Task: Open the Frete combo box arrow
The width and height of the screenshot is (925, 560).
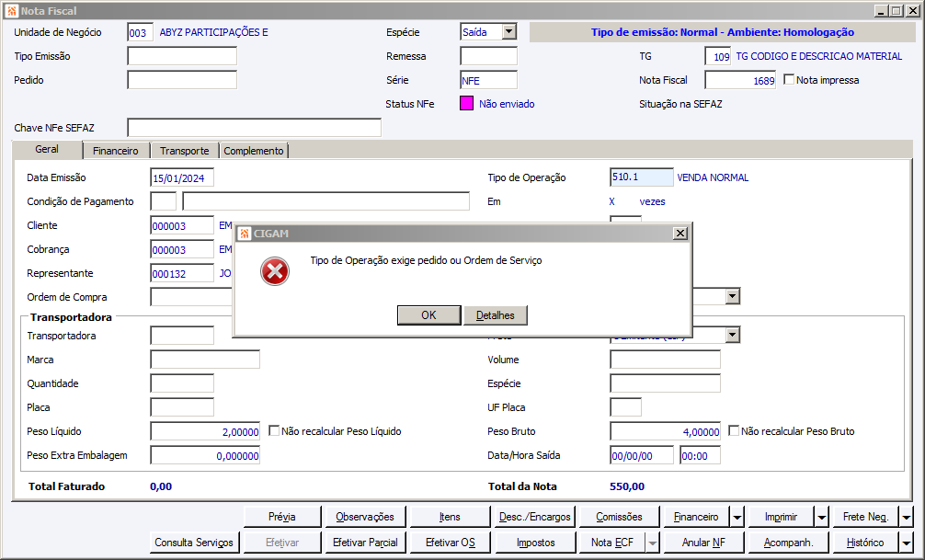Action: [732, 336]
